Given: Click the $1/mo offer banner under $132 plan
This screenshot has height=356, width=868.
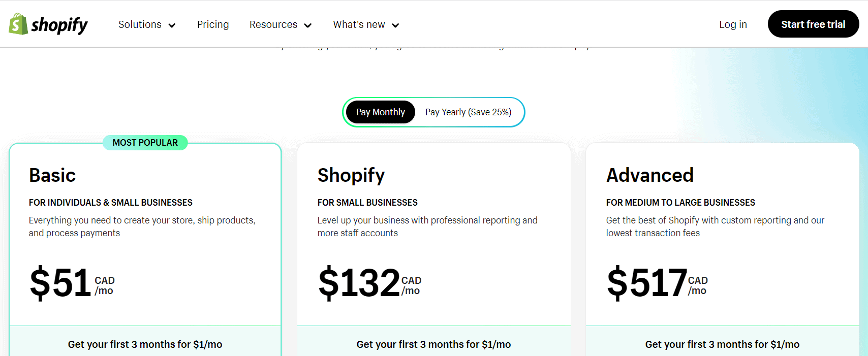Looking at the screenshot, I should click(x=433, y=344).
